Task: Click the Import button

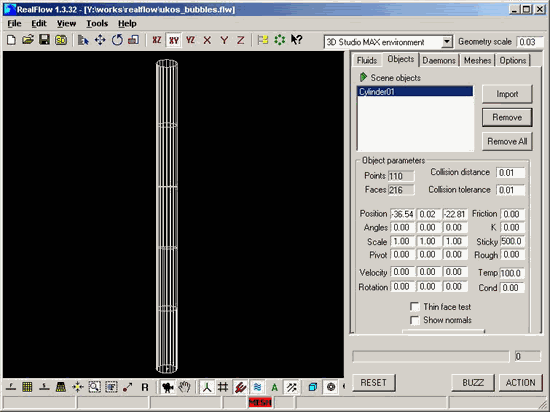Action: 507,94
